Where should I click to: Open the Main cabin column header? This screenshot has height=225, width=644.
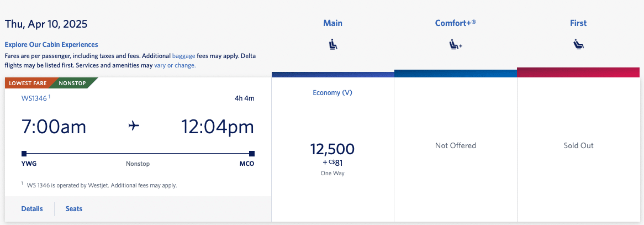(332, 23)
